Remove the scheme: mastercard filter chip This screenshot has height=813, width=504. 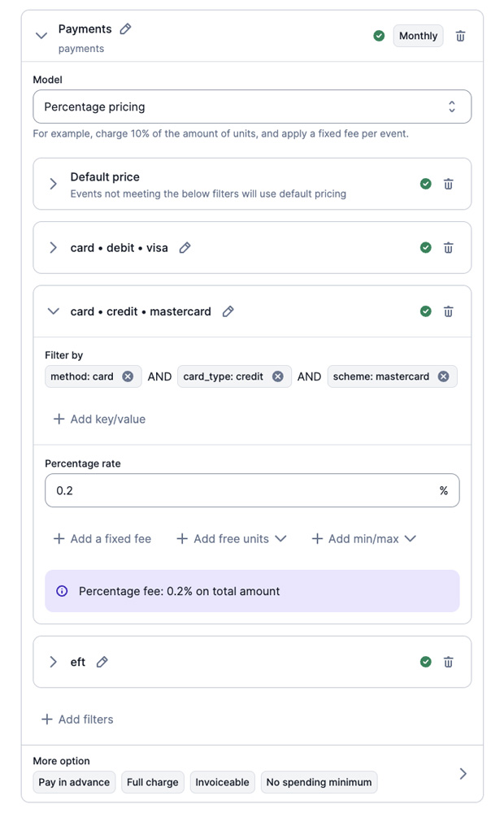444,376
